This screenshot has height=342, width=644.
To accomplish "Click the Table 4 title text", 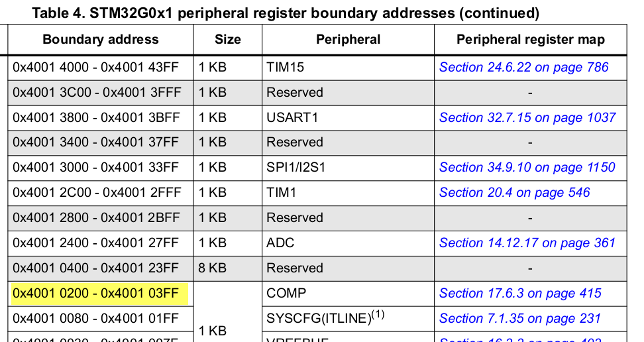I will 286,13.
